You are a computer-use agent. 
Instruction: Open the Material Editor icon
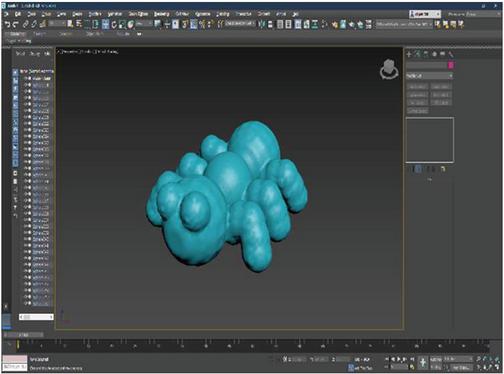[x=324, y=24]
